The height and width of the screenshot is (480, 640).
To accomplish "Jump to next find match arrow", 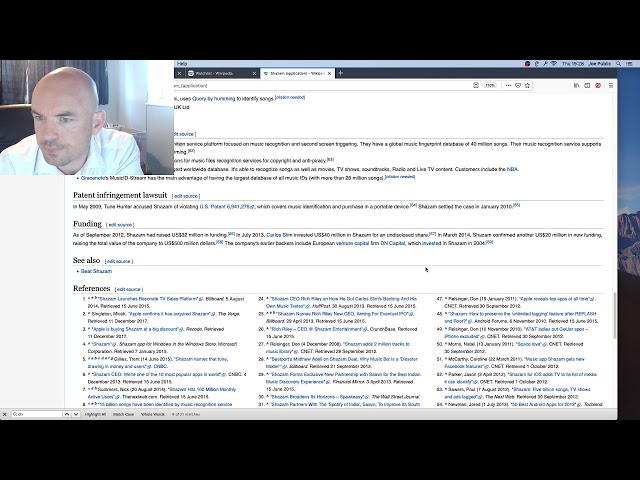I will [x=76, y=414].
